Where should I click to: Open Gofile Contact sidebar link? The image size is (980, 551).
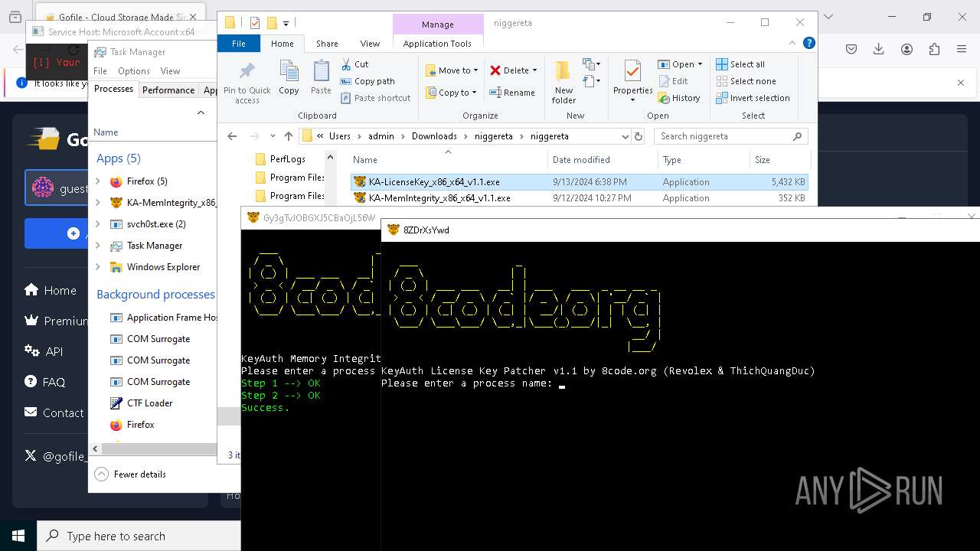tap(54, 412)
